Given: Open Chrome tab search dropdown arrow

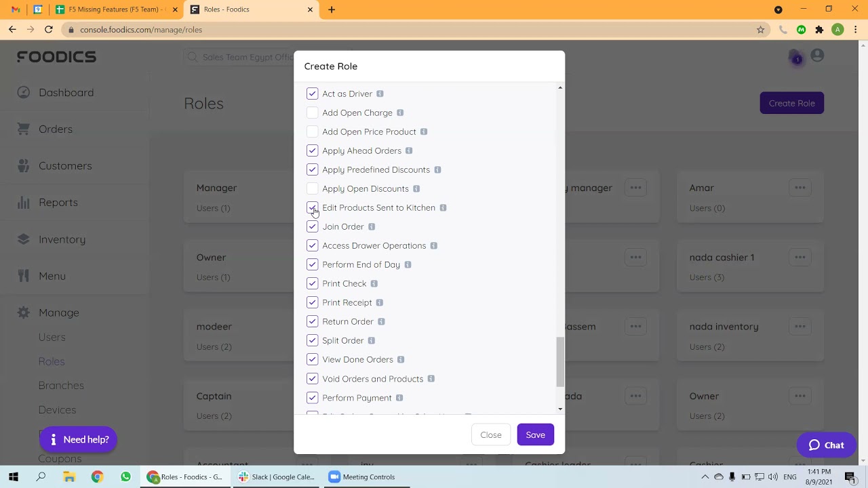Looking at the screenshot, I should pos(778,9).
